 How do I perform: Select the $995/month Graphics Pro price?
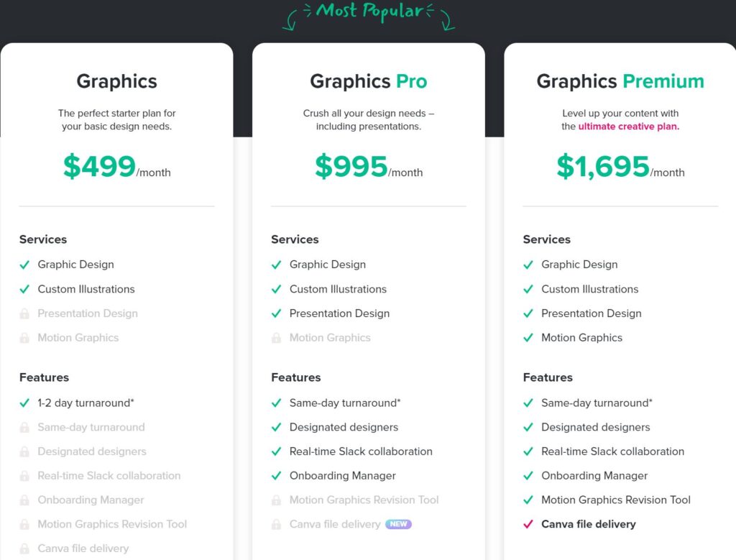click(x=368, y=167)
